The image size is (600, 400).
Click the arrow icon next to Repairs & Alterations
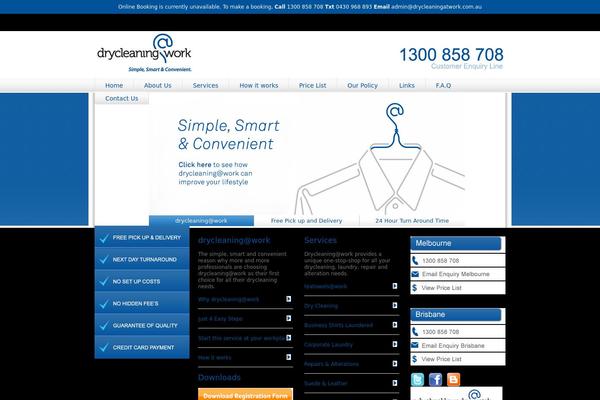pos(395,363)
